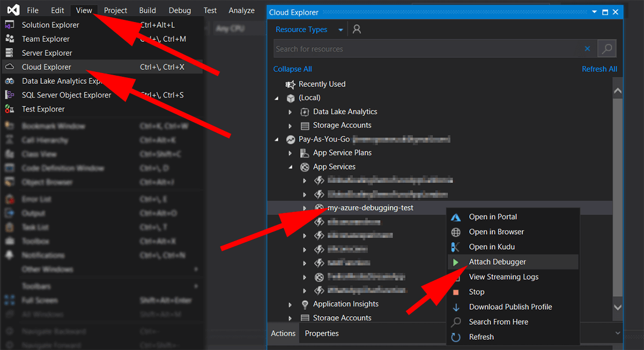Expand the my-azure-debugging-test node
This screenshot has height=350, width=644.
pos(304,208)
